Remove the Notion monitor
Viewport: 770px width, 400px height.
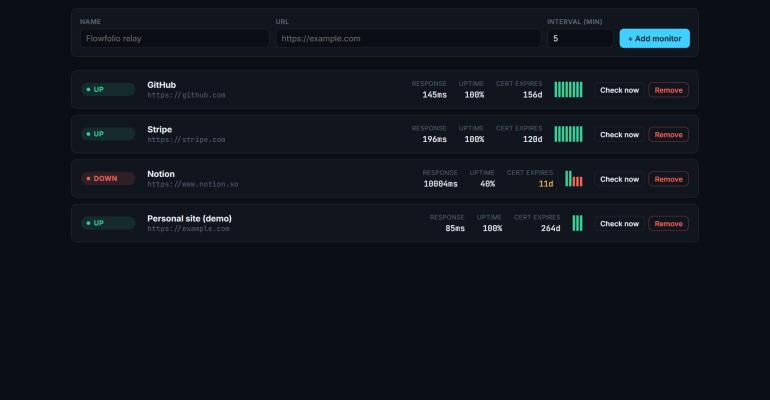click(668, 179)
